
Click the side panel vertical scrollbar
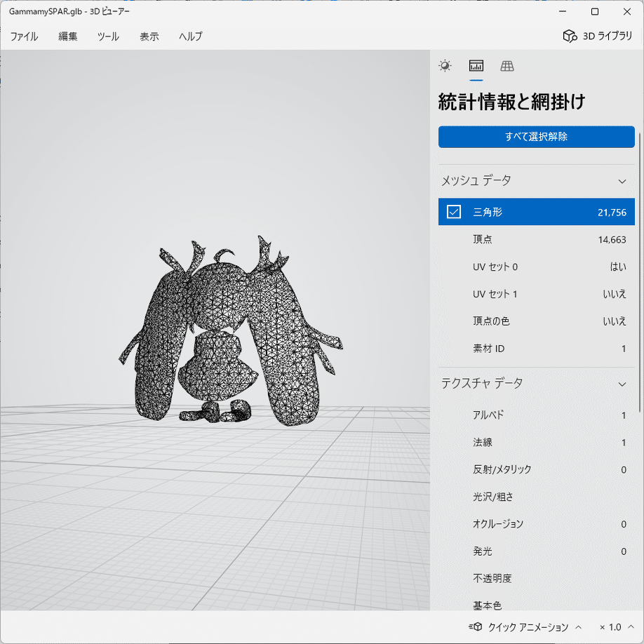(640, 272)
